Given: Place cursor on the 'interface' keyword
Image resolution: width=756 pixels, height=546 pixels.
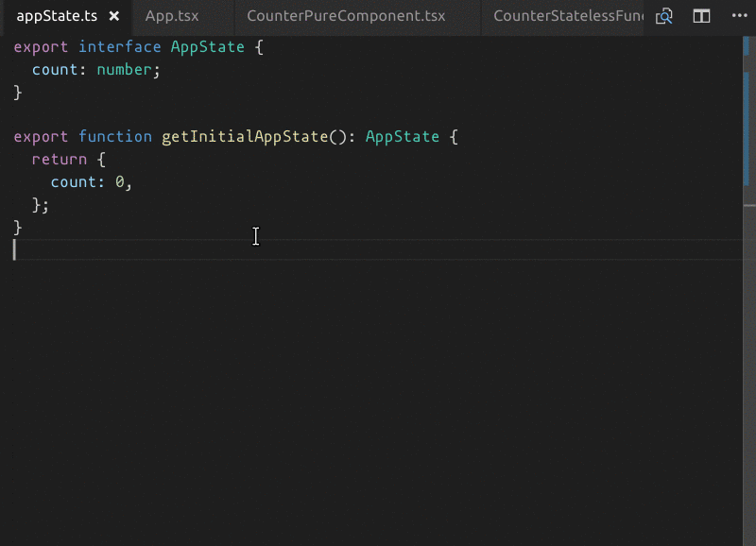Looking at the screenshot, I should [x=120, y=47].
